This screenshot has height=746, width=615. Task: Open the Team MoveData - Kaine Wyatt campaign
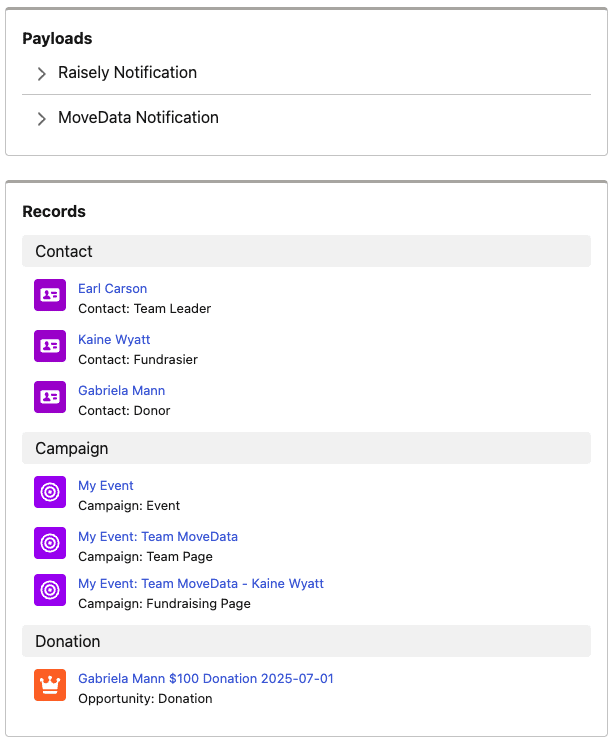201,583
